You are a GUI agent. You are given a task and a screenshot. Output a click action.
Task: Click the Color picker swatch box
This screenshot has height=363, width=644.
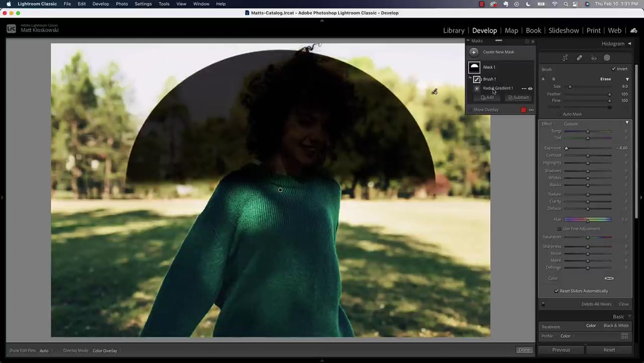pos(609,278)
